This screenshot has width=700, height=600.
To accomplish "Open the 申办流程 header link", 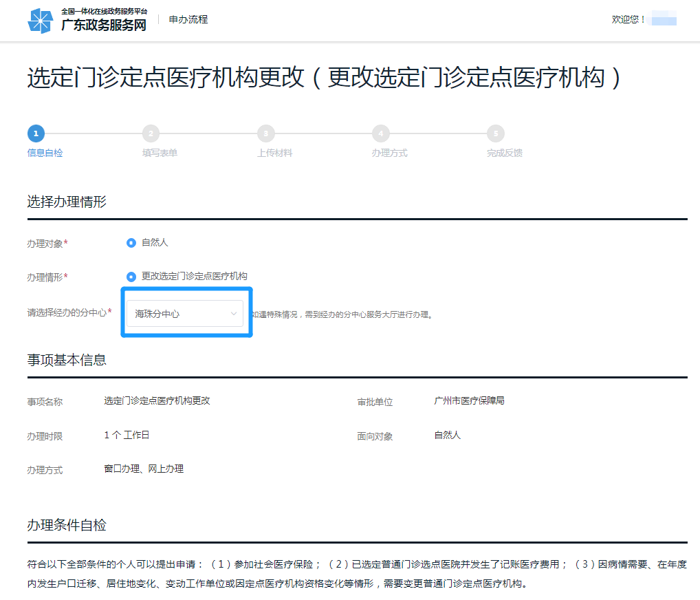I will tap(188, 19).
